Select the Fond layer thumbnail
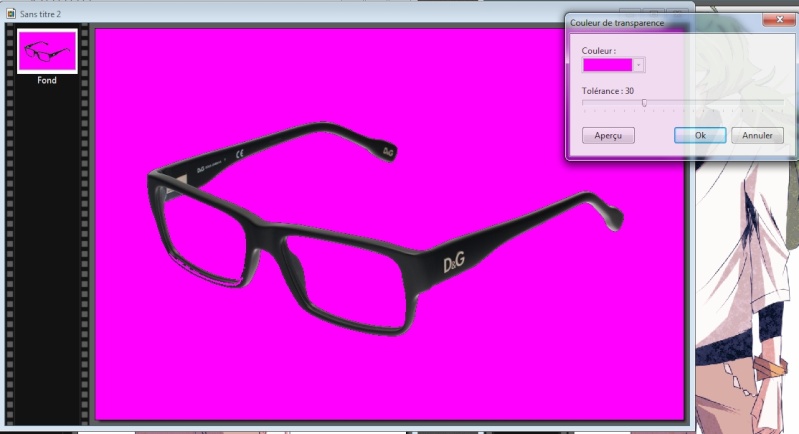799x434 pixels. coord(47,51)
